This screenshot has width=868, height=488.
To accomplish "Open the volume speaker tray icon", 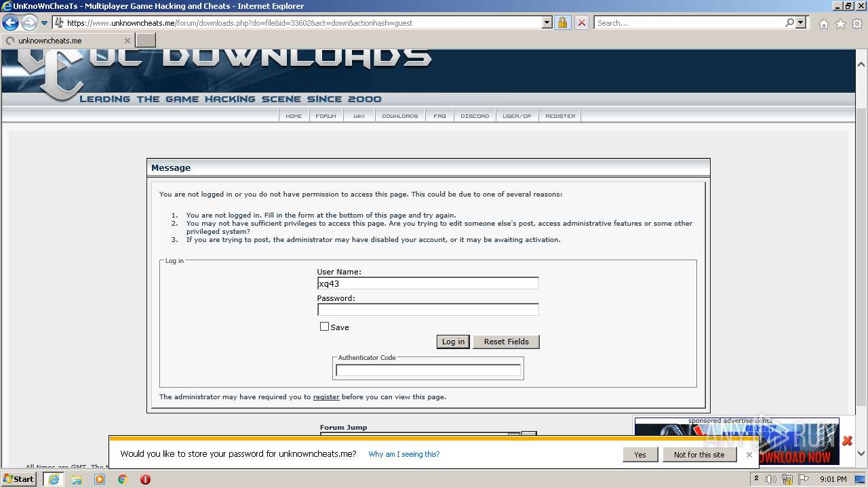I will pyautogui.click(x=771, y=479).
